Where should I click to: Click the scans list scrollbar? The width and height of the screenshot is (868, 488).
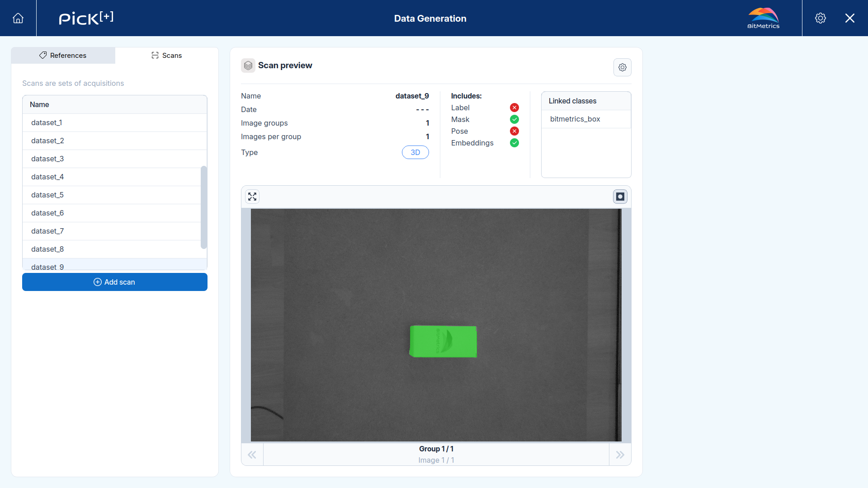coord(204,207)
